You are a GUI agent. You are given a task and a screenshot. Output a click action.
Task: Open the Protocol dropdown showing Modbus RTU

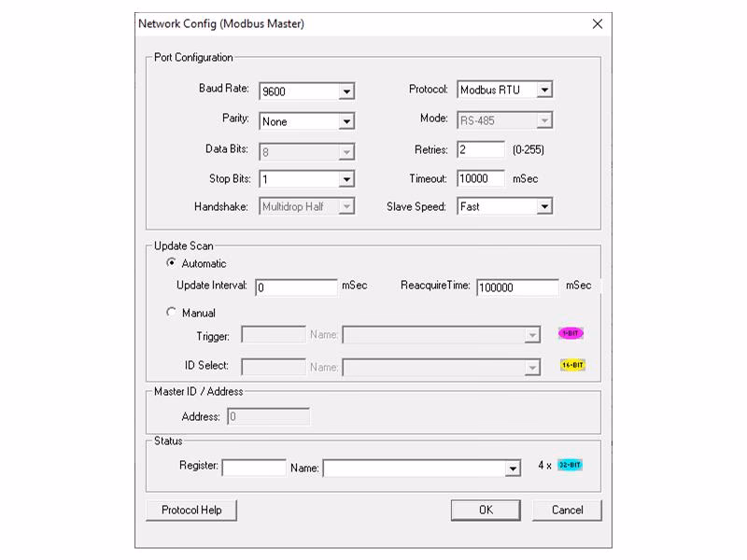coord(544,91)
